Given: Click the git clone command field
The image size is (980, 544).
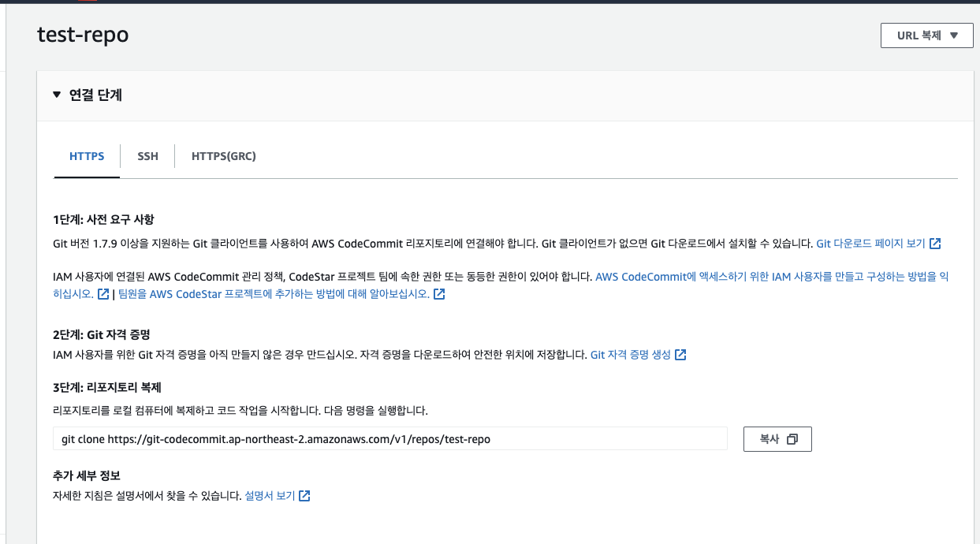Looking at the screenshot, I should (390, 439).
